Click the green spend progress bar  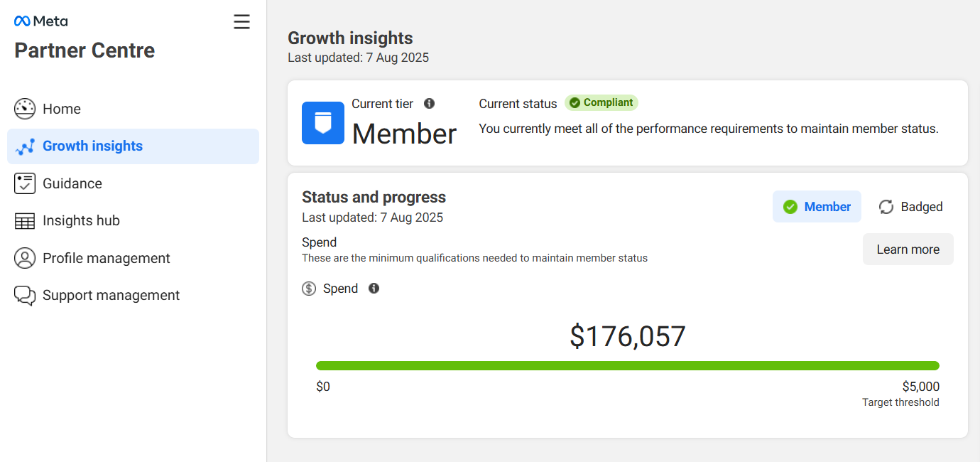[627, 366]
